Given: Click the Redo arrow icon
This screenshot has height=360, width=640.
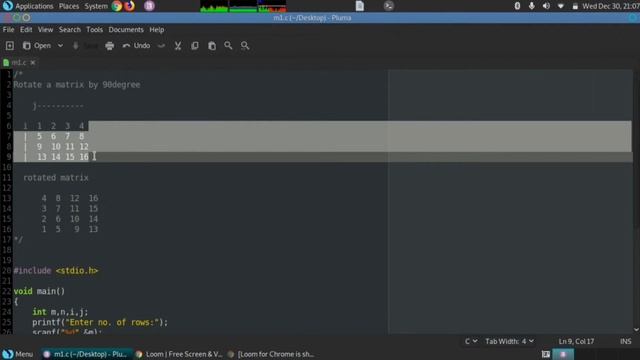Looking at the screenshot, I should (x=162, y=46).
